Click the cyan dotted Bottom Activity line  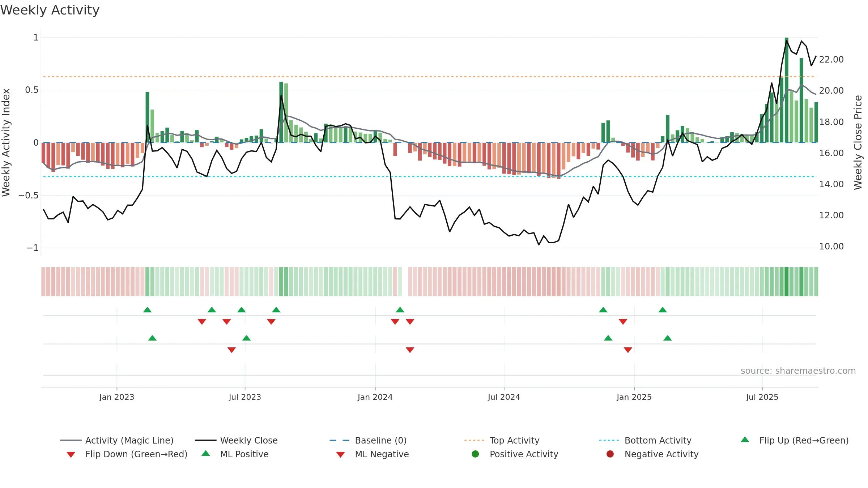point(430,176)
